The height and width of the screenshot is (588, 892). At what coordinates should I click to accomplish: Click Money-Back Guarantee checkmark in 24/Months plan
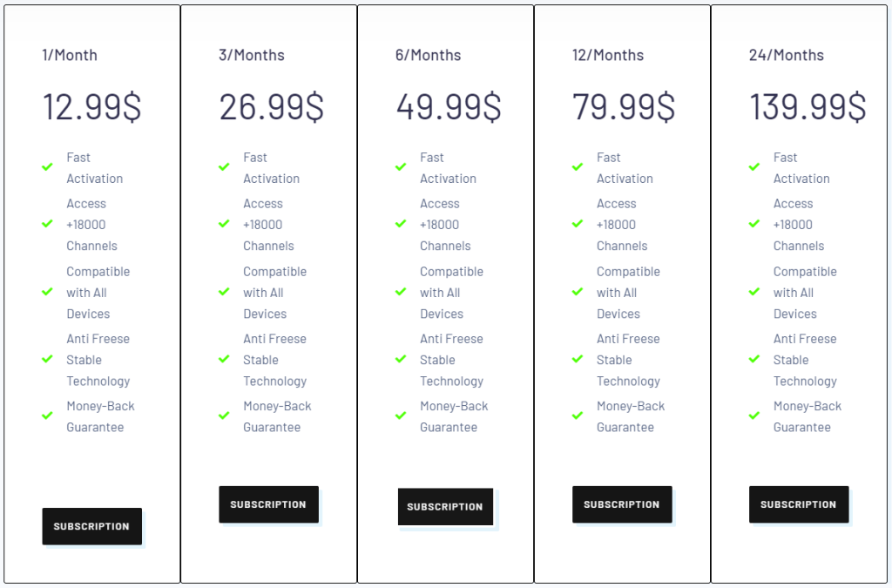754,416
